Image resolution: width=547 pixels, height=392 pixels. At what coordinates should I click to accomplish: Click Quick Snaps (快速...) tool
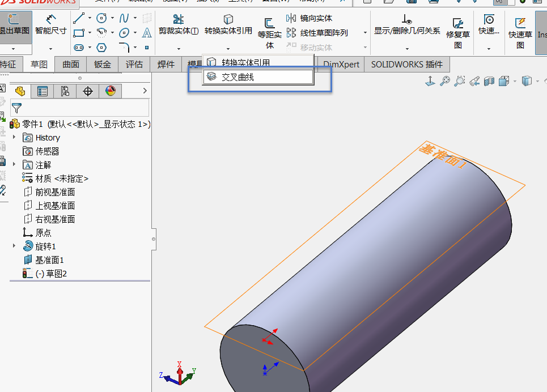(x=489, y=24)
